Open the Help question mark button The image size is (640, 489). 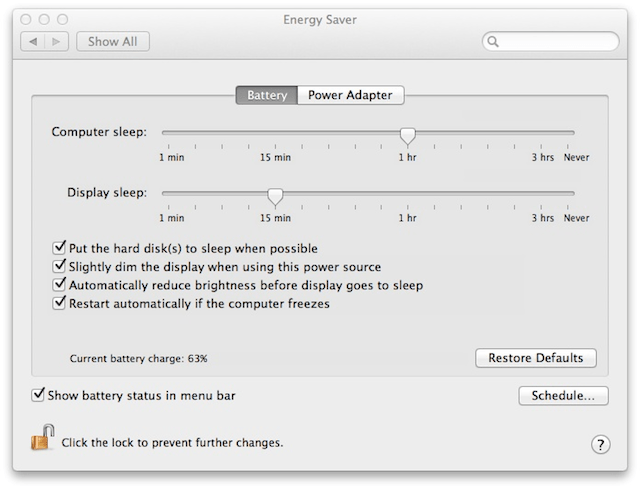pos(601,444)
